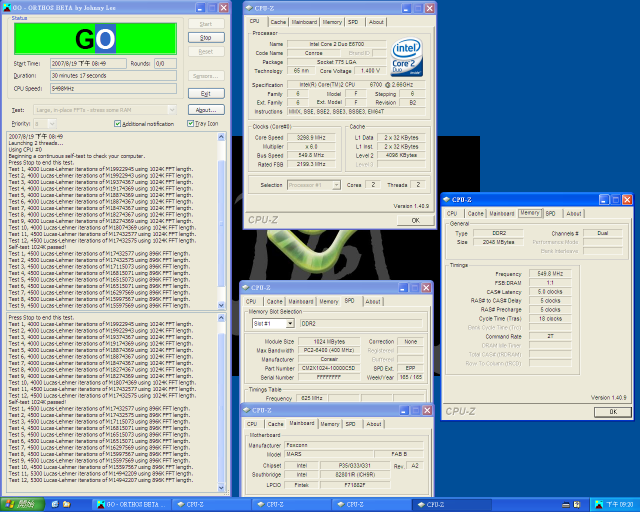
Task: Minimize the CPU-Z SPD window
Action: (403, 288)
